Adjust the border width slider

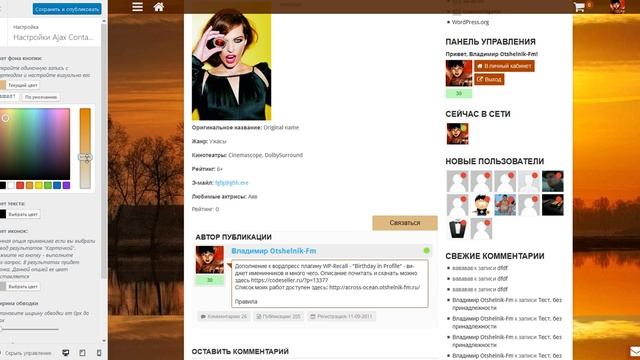pyautogui.click(x=29, y=329)
